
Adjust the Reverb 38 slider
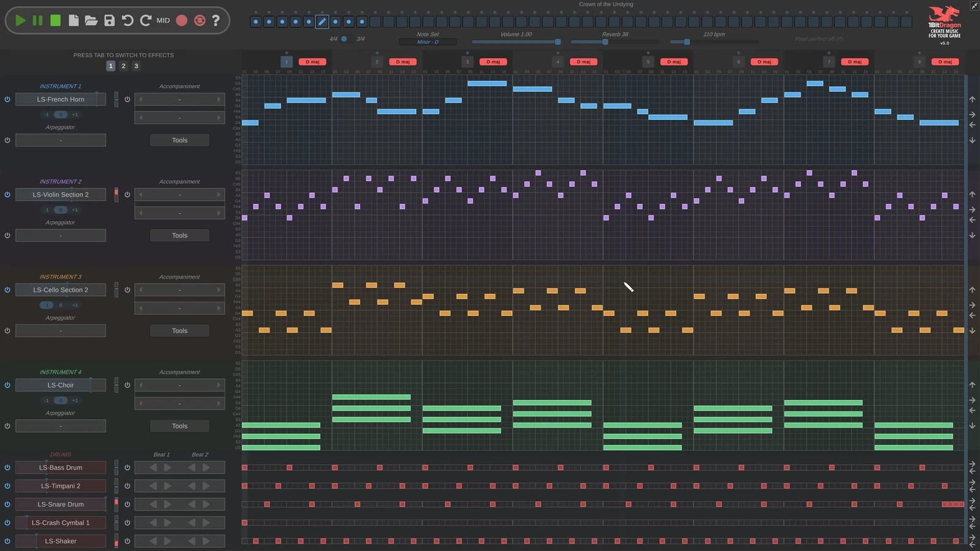pyautogui.click(x=615, y=42)
